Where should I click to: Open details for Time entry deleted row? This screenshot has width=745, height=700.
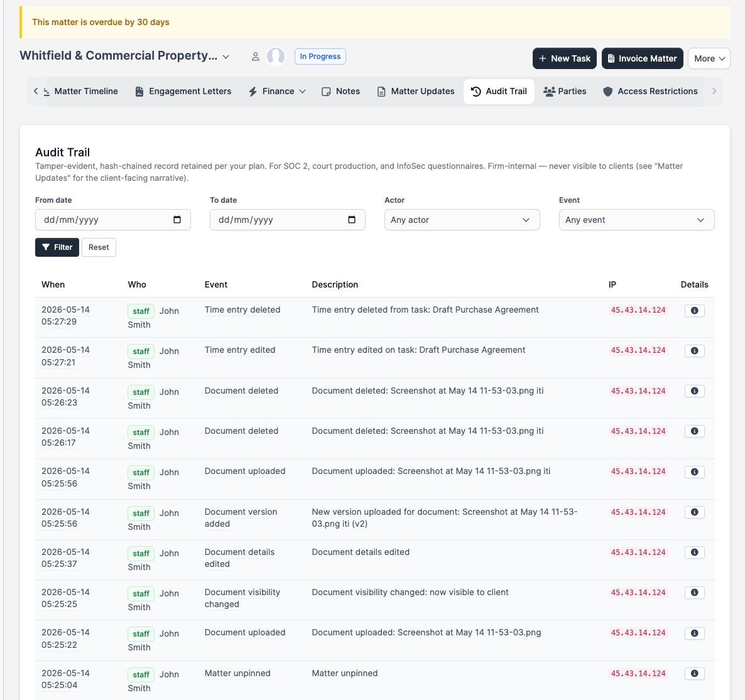[694, 311]
